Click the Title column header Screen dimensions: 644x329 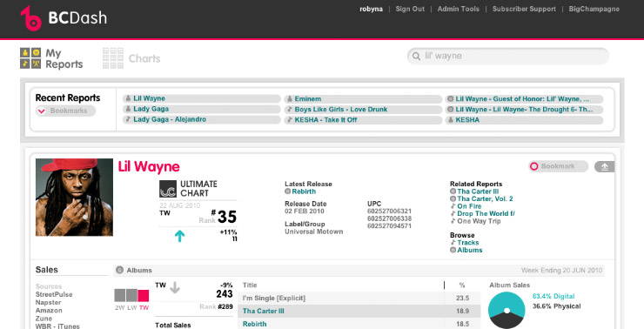pos(250,285)
